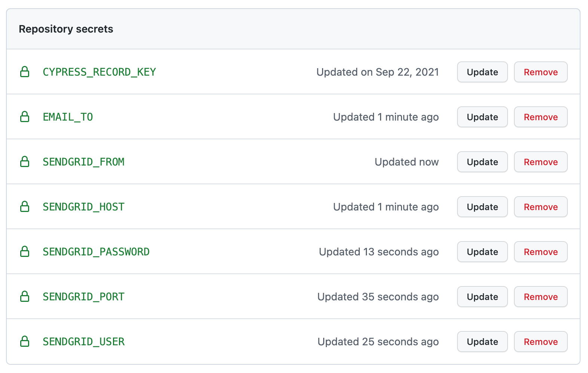This screenshot has width=588, height=373.
Task: Update the SENDGRID_PORT secret
Action: (482, 297)
